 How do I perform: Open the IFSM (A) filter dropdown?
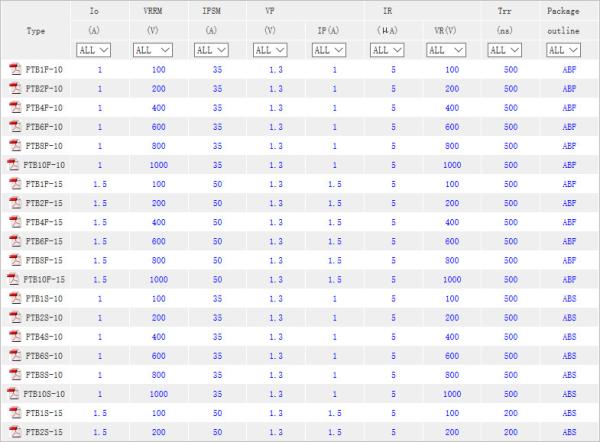(211, 50)
